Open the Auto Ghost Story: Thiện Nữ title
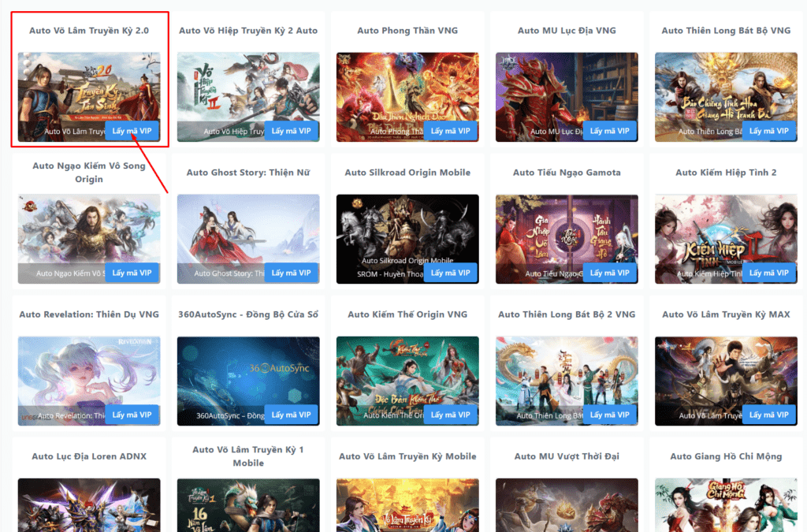Image resolution: width=807 pixels, height=532 pixels. [248, 173]
